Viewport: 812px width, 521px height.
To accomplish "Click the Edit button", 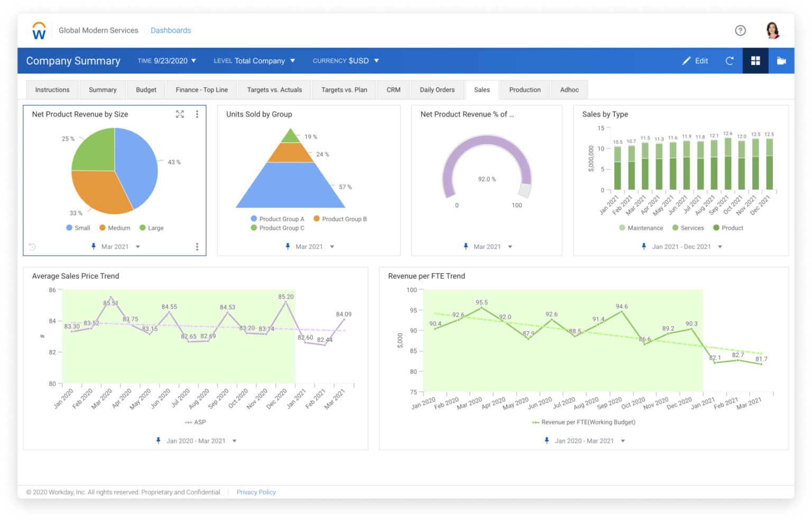I will point(695,60).
